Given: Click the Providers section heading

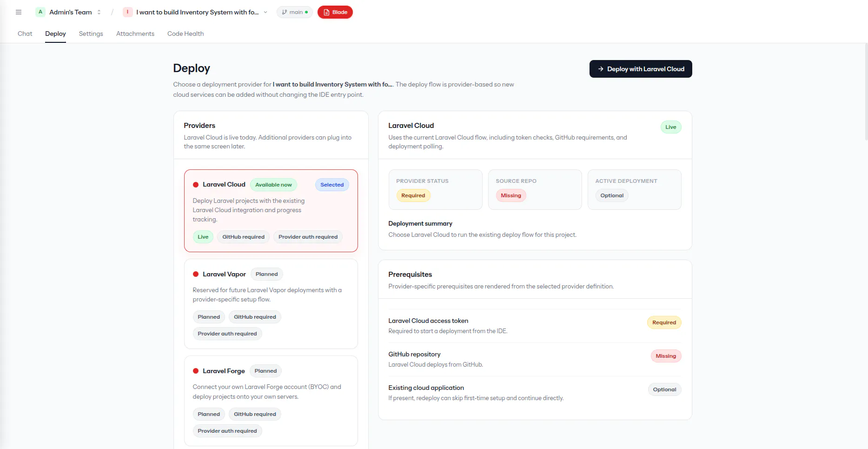Looking at the screenshot, I should click(199, 125).
